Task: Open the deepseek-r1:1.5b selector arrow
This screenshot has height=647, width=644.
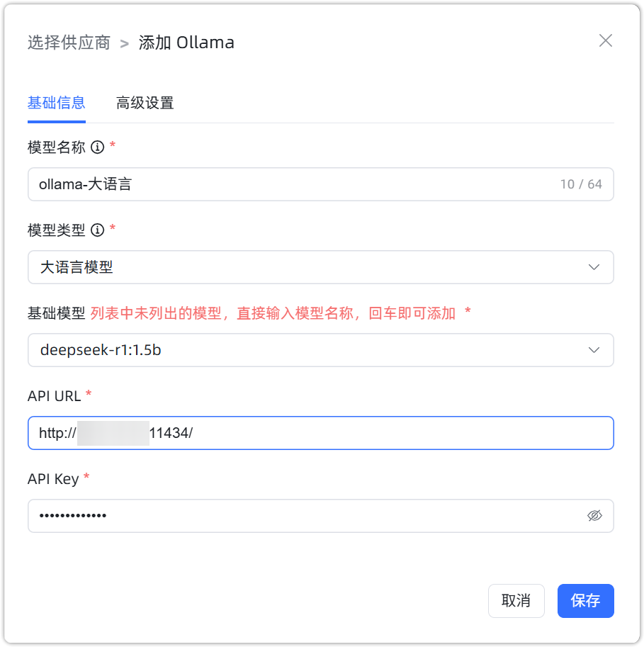Action: 593,349
